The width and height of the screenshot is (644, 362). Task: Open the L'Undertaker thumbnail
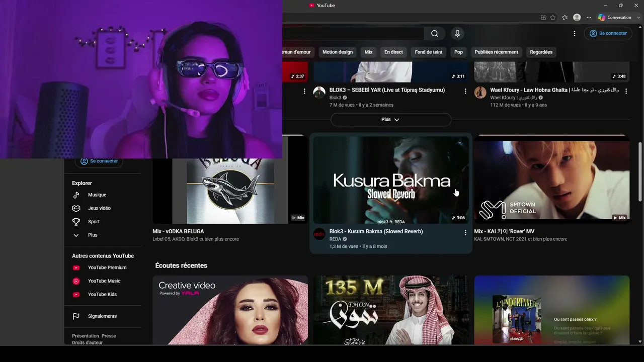(551, 310)
